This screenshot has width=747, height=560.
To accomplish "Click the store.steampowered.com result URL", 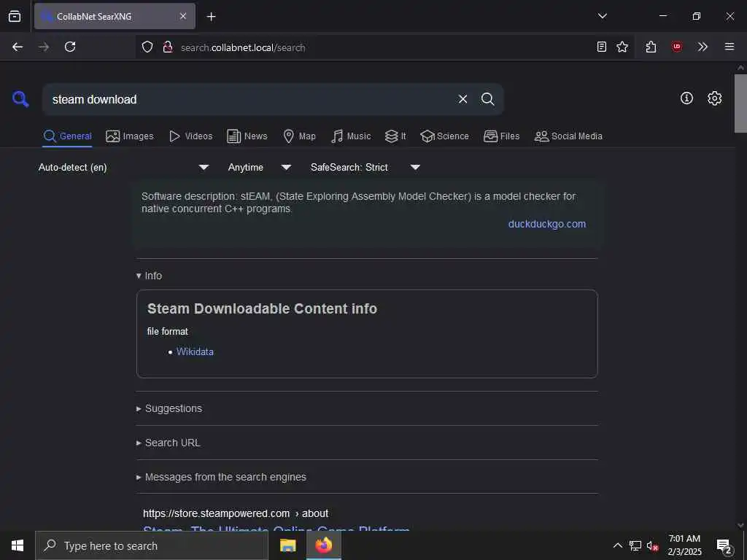I will click(236, 513).
